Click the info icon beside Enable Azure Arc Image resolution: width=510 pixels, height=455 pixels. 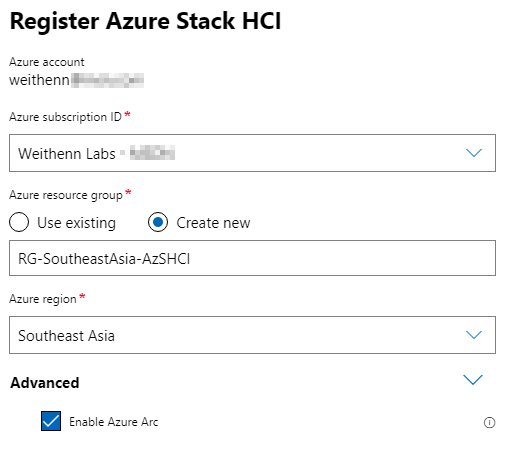[489, 423]
